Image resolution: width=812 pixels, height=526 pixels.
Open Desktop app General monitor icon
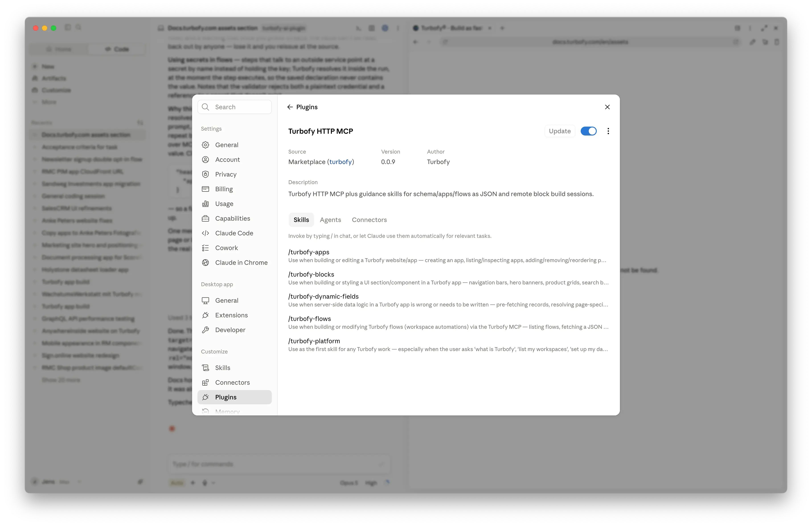pyautogui.click(x=205, y=300)
